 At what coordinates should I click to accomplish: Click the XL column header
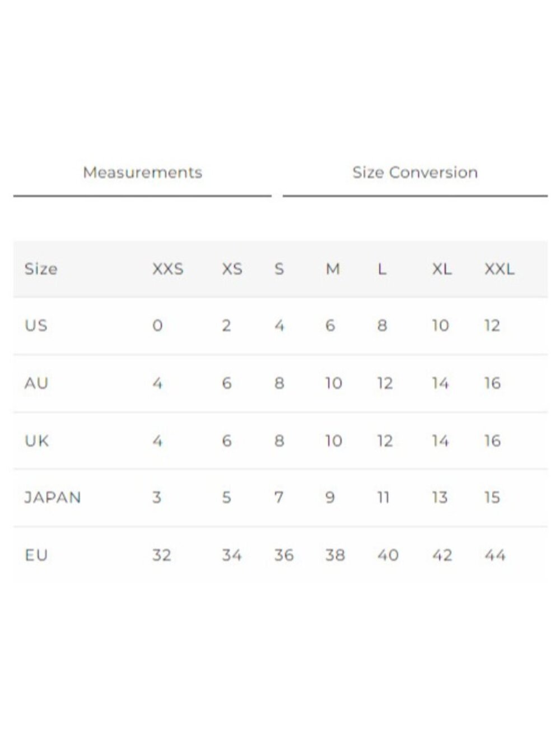point(442,269)
